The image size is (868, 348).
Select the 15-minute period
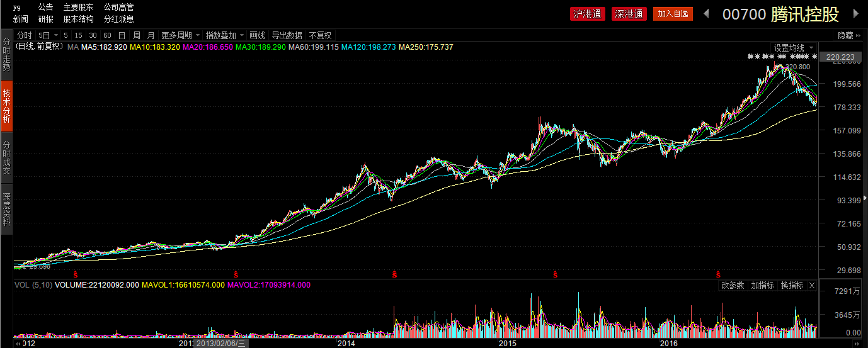pyautogui.click(x=79, y=35)
